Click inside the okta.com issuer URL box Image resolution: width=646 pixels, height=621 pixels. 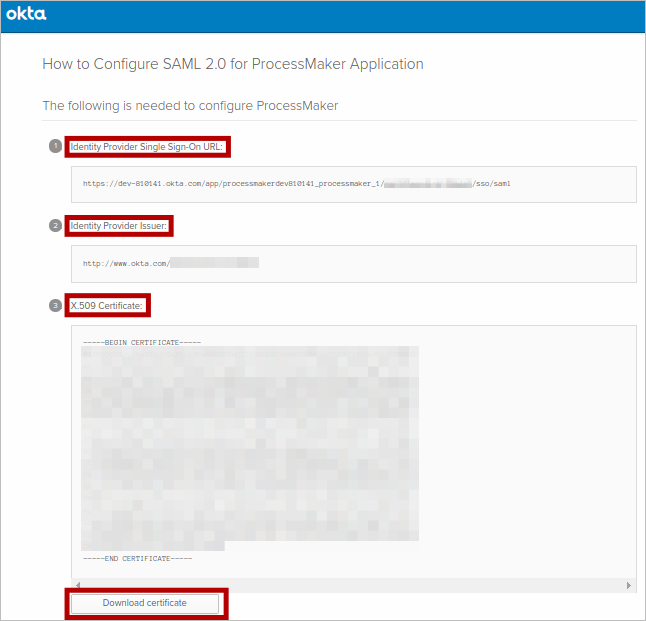[x=354, y=263]
